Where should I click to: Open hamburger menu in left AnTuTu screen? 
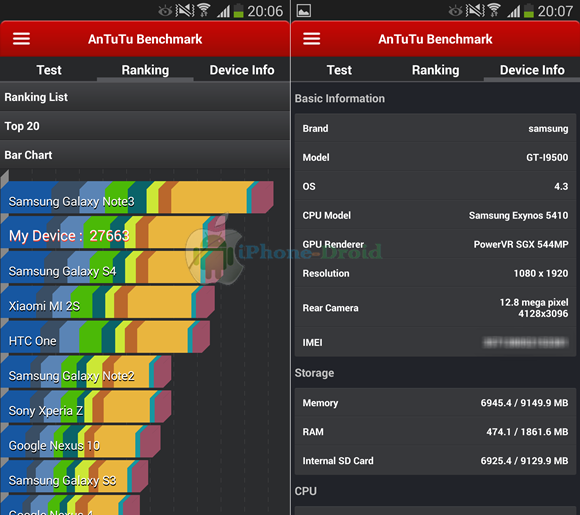[x=21, y=38]
